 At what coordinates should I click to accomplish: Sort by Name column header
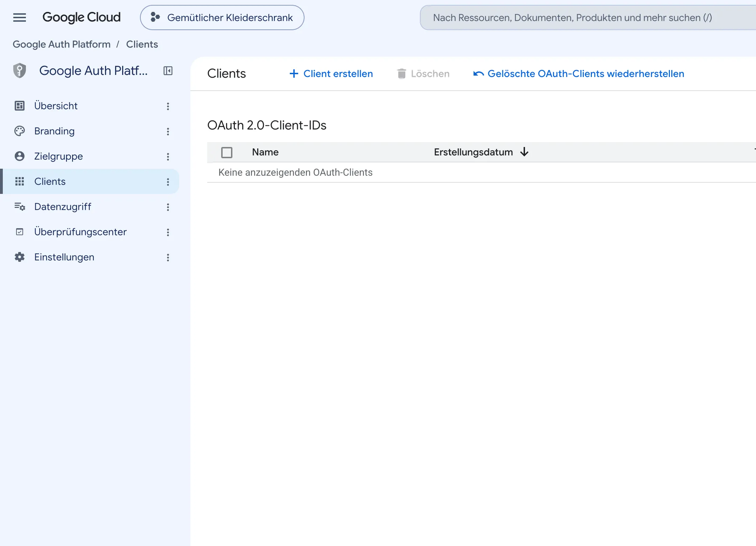(265, 152)
